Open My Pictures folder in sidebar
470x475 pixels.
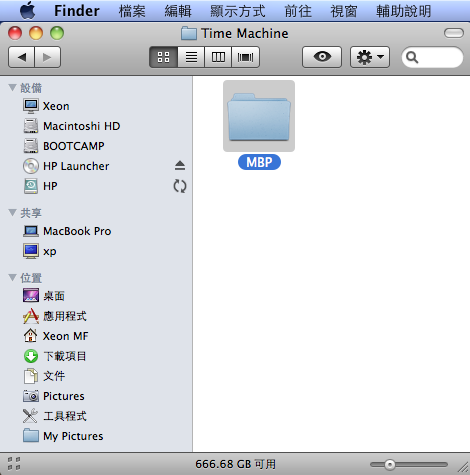(96, 436)
